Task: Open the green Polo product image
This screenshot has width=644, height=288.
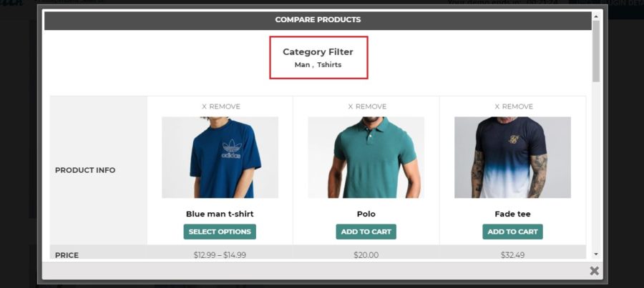Action: point(366,157)
